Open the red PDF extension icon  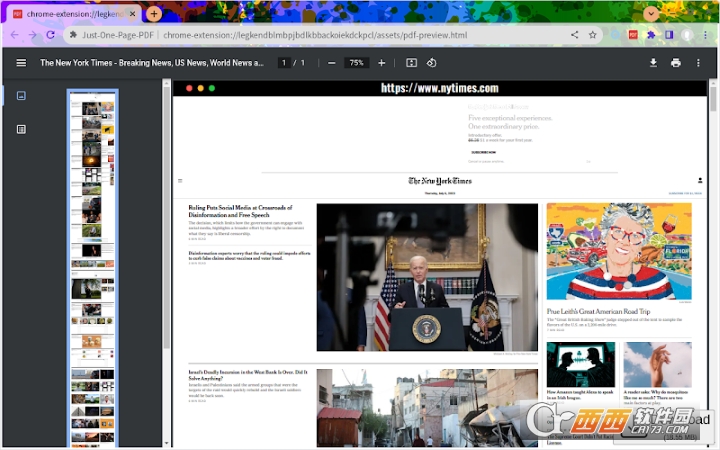pyautogui.click(x=633, y=35)
